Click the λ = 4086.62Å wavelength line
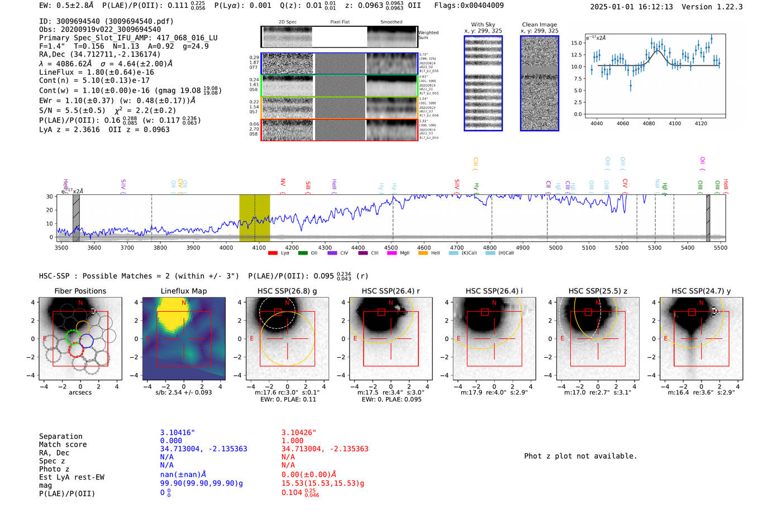The image size is (782, 532). 106,64
